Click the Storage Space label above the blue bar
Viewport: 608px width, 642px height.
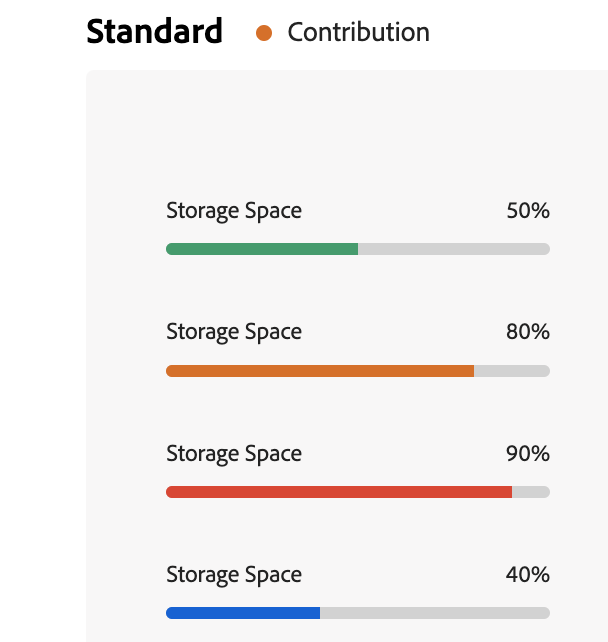pos(234,575)
